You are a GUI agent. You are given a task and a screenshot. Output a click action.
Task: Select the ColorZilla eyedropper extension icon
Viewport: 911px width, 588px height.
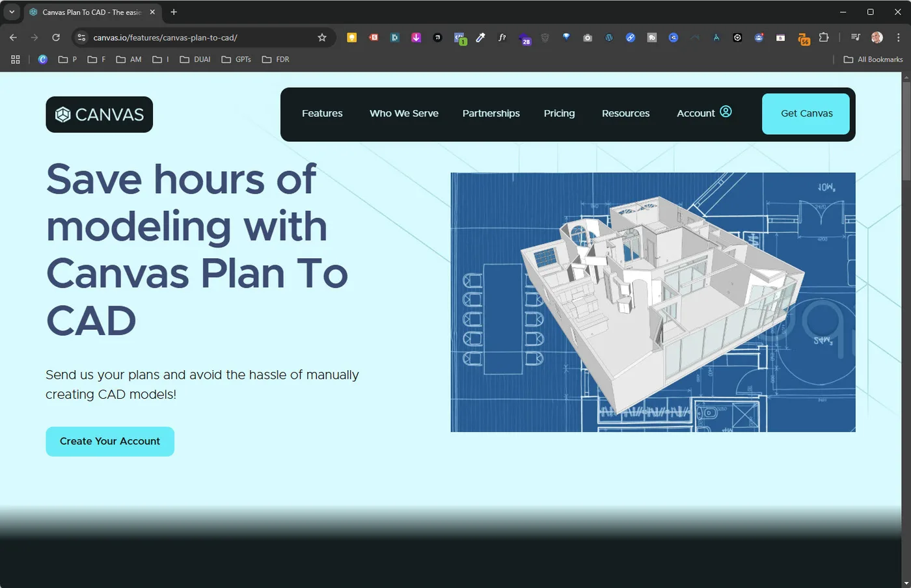(x=480, y=37)
